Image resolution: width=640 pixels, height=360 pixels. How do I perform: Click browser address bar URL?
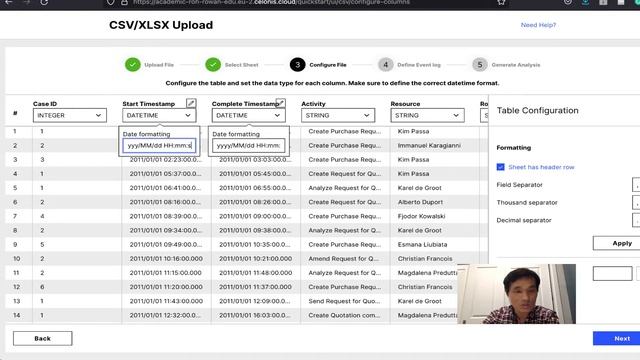(271, 2)
